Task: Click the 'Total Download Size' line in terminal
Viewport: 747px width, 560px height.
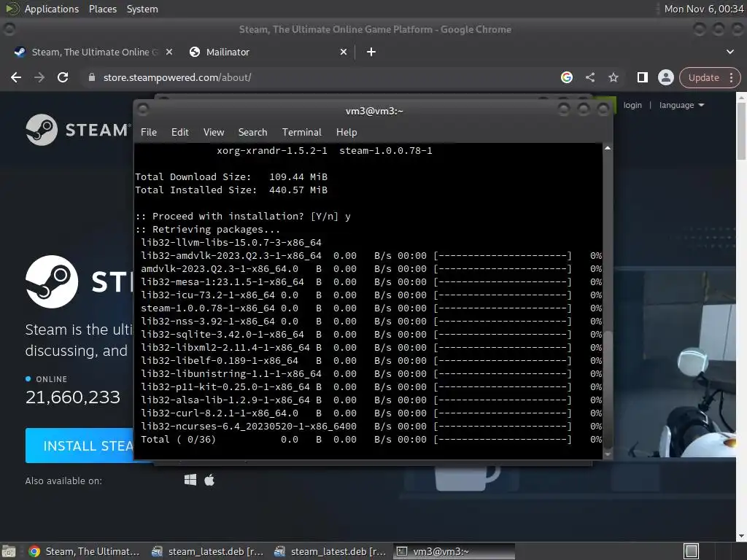Action: pos(231,176)
